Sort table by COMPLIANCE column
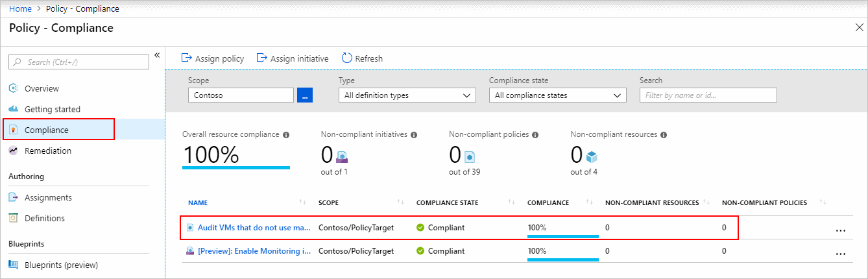Image resolution: width=868 pixels, height=279 pixels. coord(548,203)
